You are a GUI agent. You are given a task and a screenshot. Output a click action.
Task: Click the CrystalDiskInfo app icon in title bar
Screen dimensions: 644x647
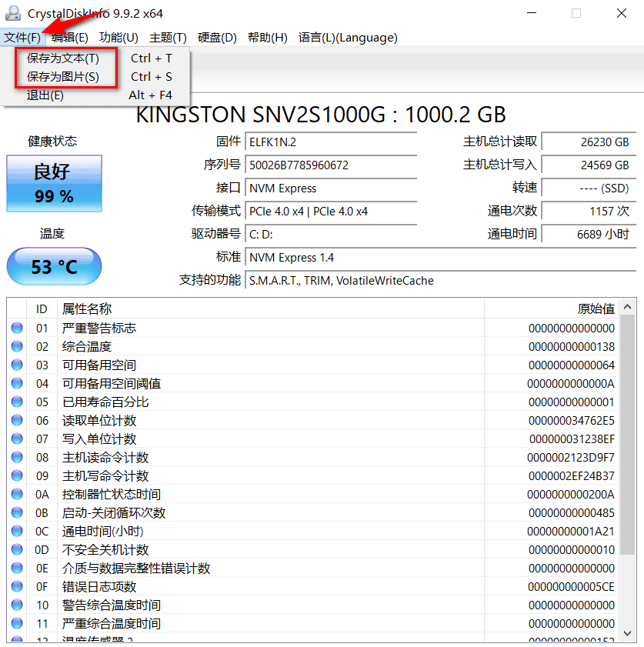(13, 13)
